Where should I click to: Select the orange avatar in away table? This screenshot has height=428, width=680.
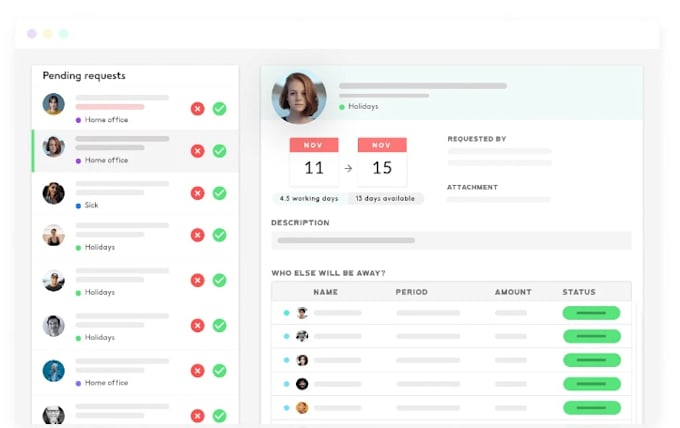click(302, 408)
